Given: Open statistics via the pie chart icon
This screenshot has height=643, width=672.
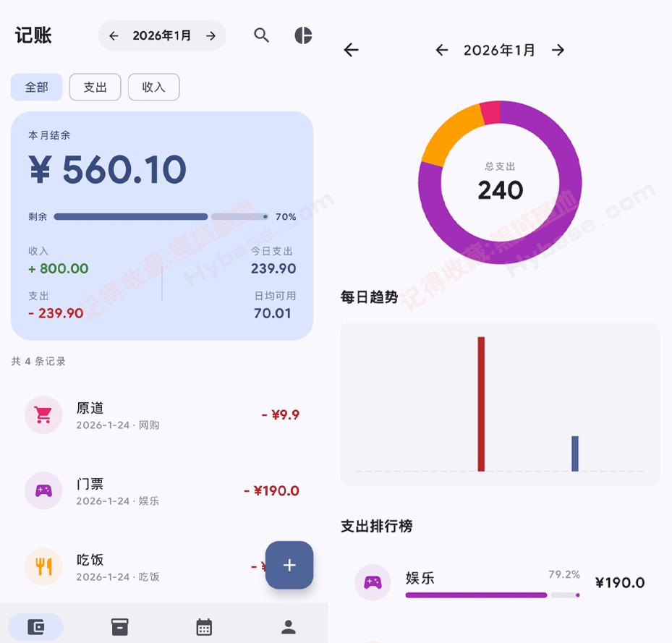Looking at the screenshot, I should [302, 35].
